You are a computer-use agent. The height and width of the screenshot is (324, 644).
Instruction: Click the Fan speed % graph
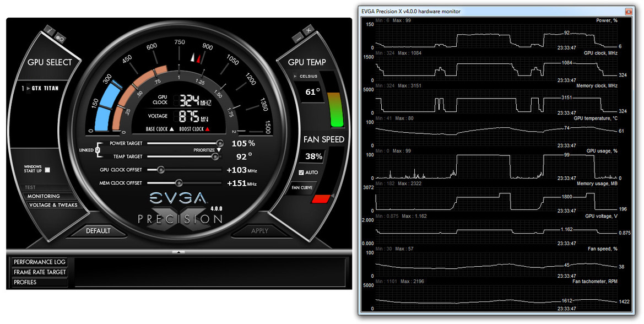496,264
